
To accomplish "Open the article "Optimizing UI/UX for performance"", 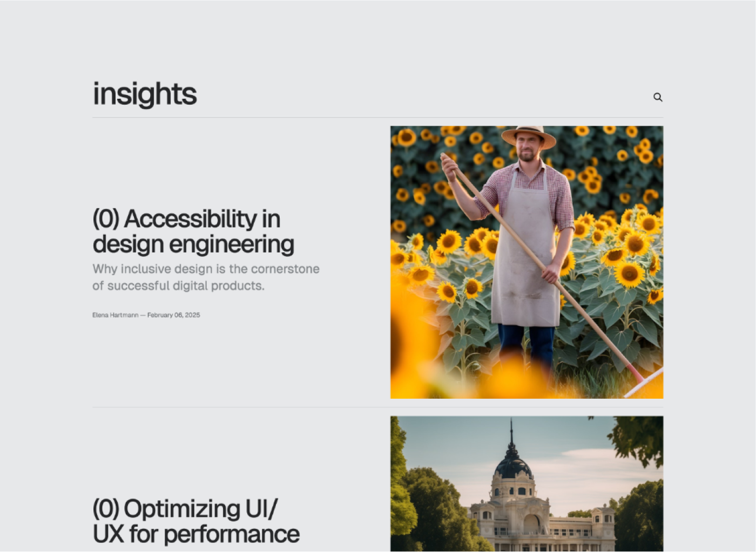I will pyautogui.click(x=196, y=521).
